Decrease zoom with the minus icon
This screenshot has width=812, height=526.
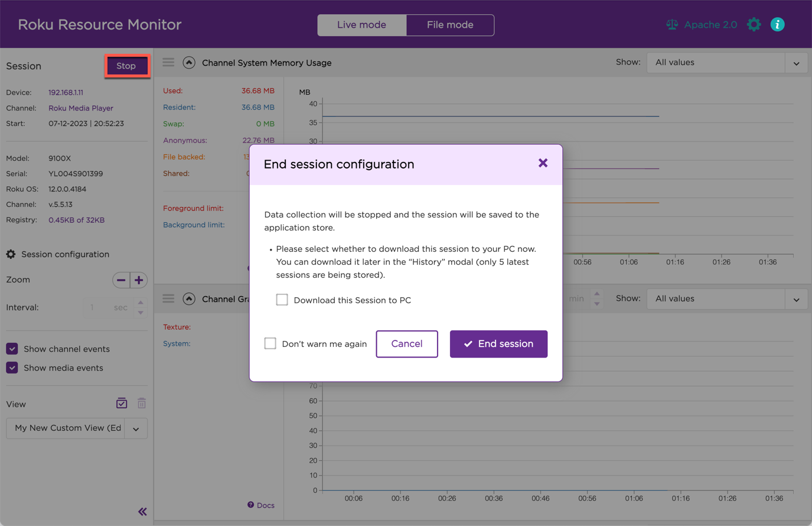coord(121,280)
